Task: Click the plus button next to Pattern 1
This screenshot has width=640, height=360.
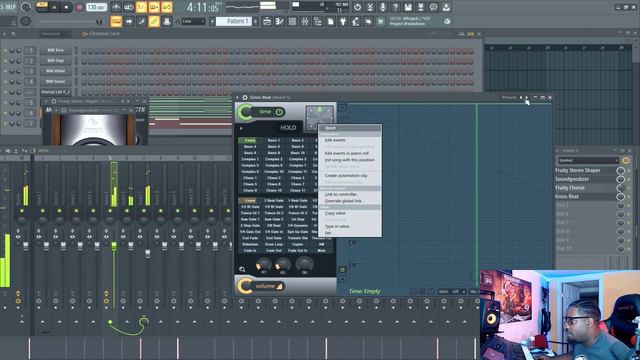Action: [256, 21]
